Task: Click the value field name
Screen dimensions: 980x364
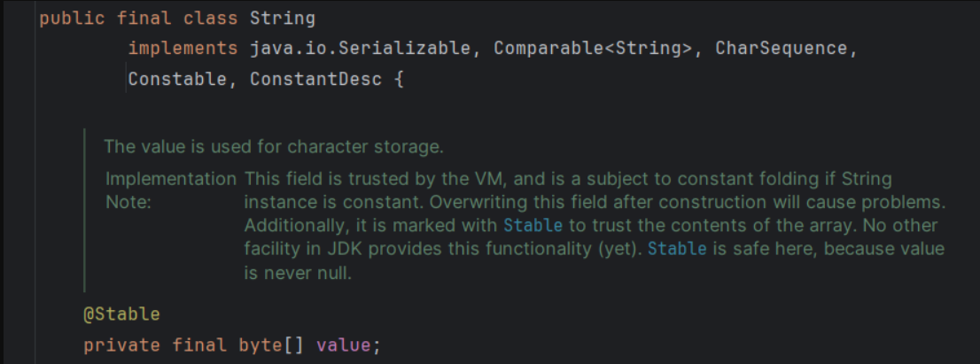Action: [x=344, y=345]
